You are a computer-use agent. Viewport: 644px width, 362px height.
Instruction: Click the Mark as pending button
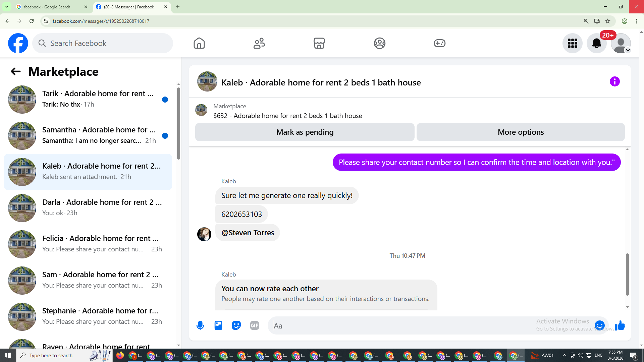[305, 132]
